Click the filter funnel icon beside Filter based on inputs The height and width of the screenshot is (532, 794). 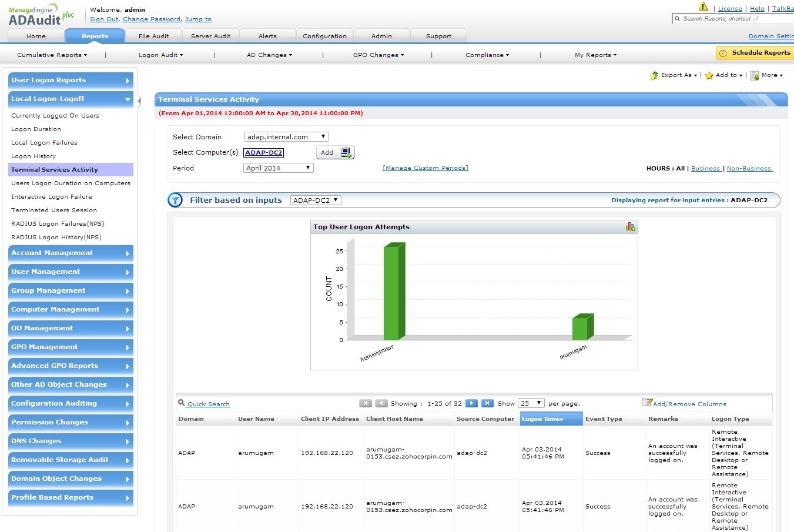tap(175, 200)
